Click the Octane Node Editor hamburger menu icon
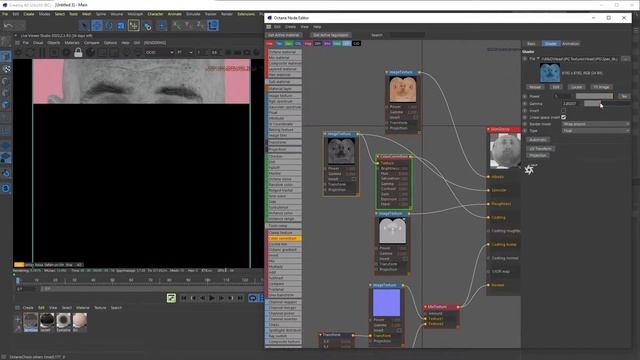Screen dimensions: 640x360 tap(269, 27)
